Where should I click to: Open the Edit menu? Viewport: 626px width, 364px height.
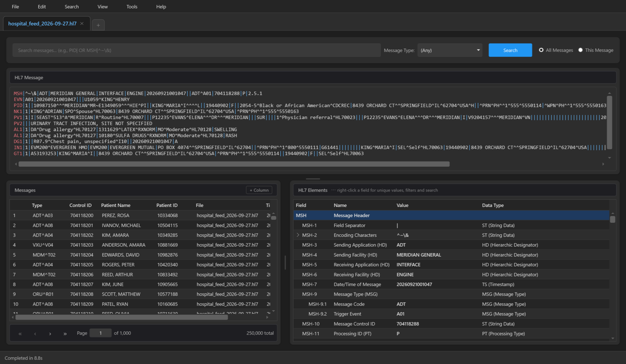point(42,7)
